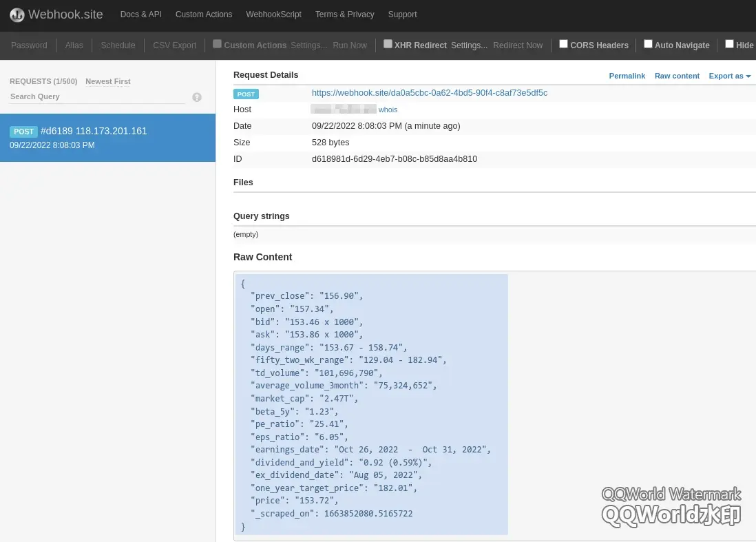Toggle Newest First sort order

click(x=108, y=81)
